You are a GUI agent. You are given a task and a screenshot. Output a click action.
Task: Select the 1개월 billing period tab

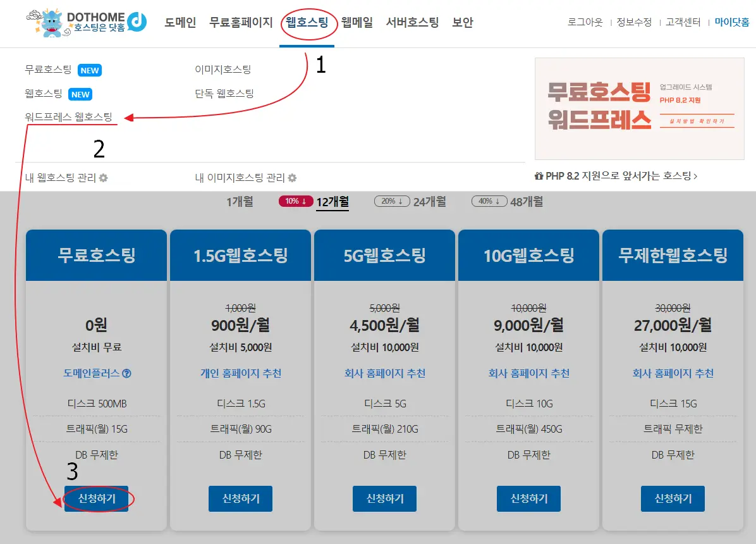pyautogui.click(x=240, y=202)
